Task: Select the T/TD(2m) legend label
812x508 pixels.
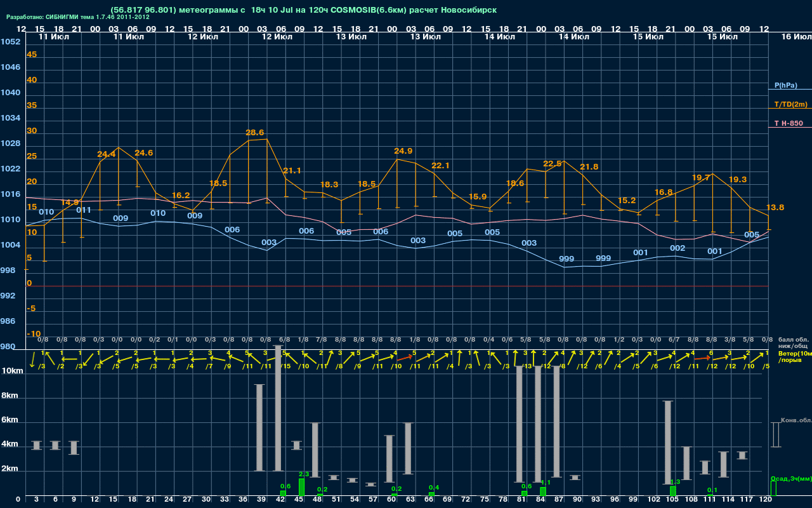Action: click(x=790, y=104)
